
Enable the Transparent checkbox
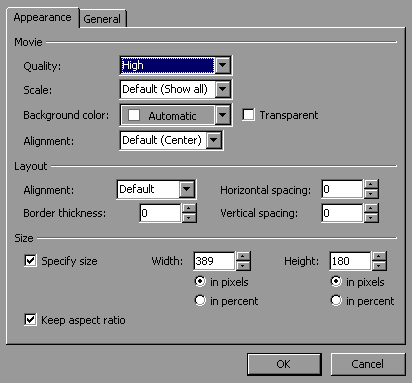click(x=248, y=115)
